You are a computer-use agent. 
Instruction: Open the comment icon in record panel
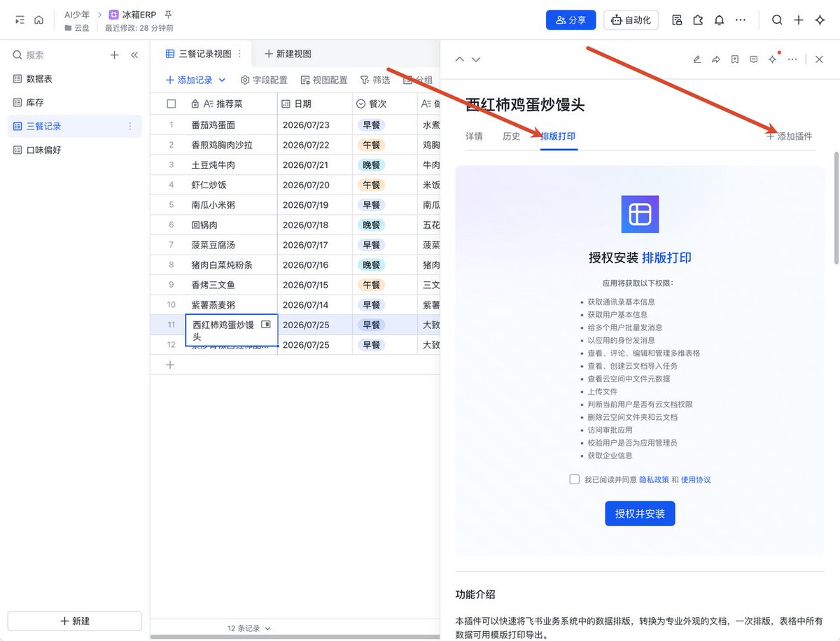753,59
